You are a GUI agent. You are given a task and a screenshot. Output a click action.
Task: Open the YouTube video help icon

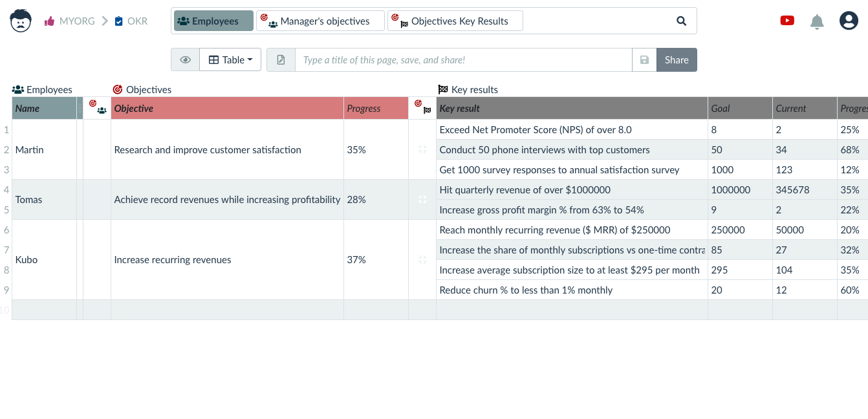point(787,21)
